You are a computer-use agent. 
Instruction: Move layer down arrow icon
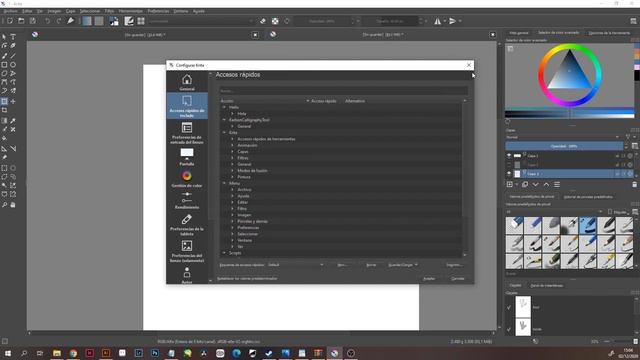coord(536,184)
